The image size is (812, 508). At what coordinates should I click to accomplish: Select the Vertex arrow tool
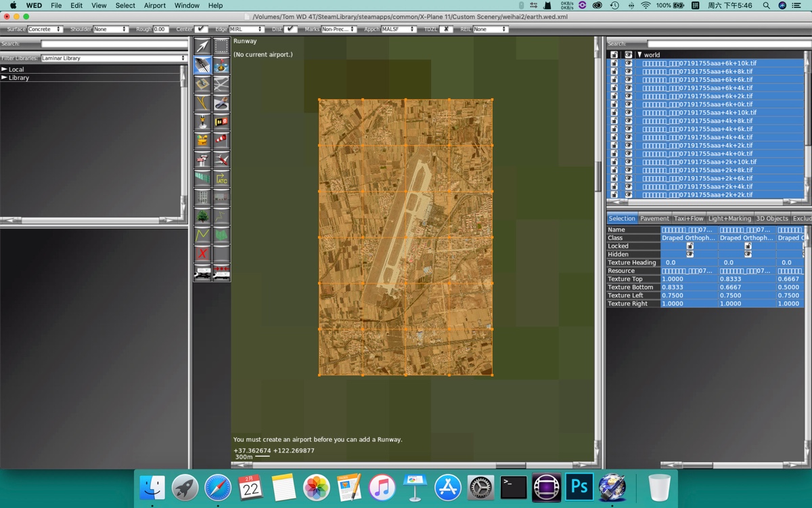(x=202, y=46)
